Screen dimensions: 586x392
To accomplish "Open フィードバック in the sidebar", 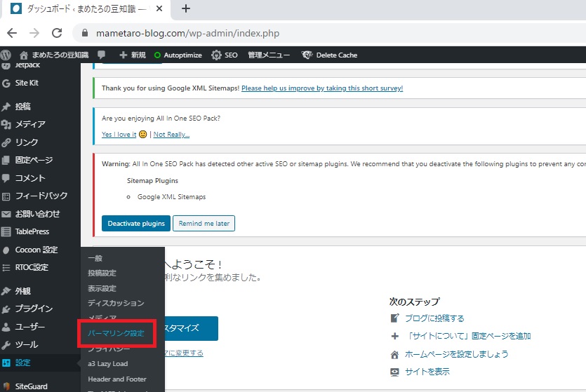I will point(40,196).
